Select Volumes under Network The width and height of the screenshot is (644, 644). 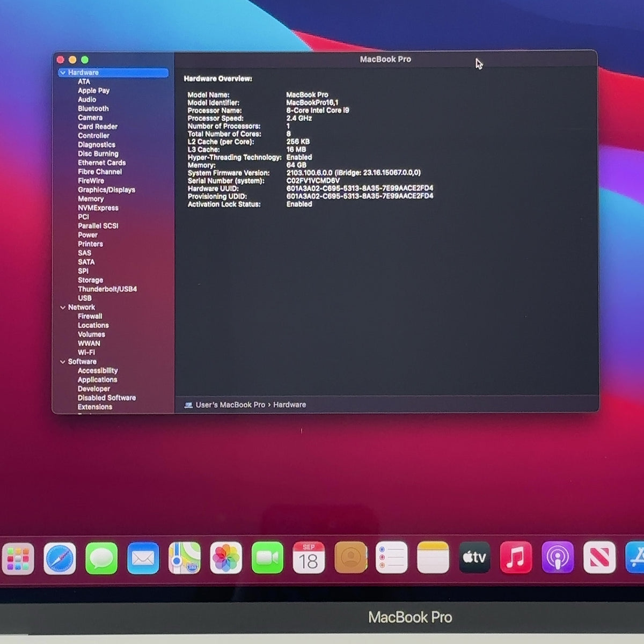[x=91, y=334]
